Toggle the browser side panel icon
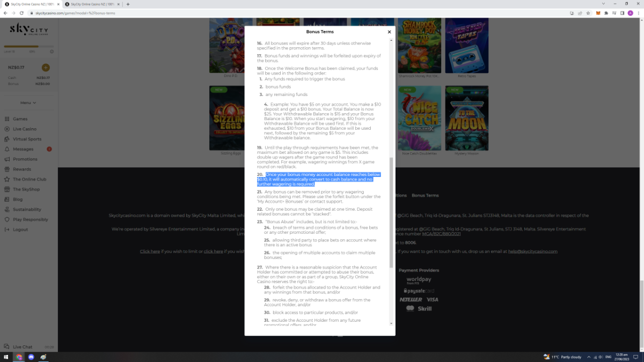 pyautogui.click(x=623, y=13)
